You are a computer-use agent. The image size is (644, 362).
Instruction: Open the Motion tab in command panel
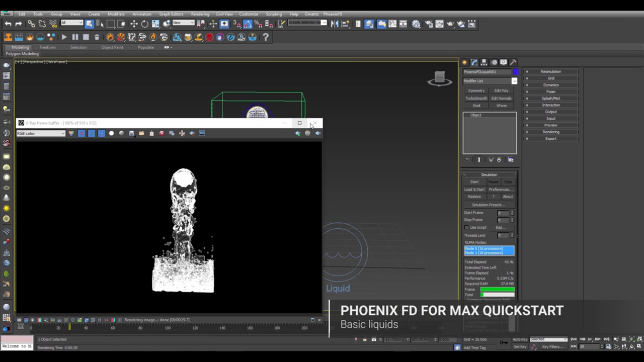(494, 62)
